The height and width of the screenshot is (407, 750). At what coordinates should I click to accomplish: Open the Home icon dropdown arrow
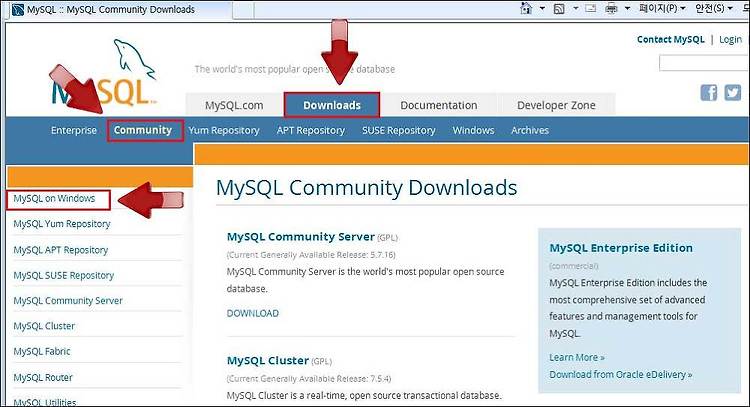(542, 8)
